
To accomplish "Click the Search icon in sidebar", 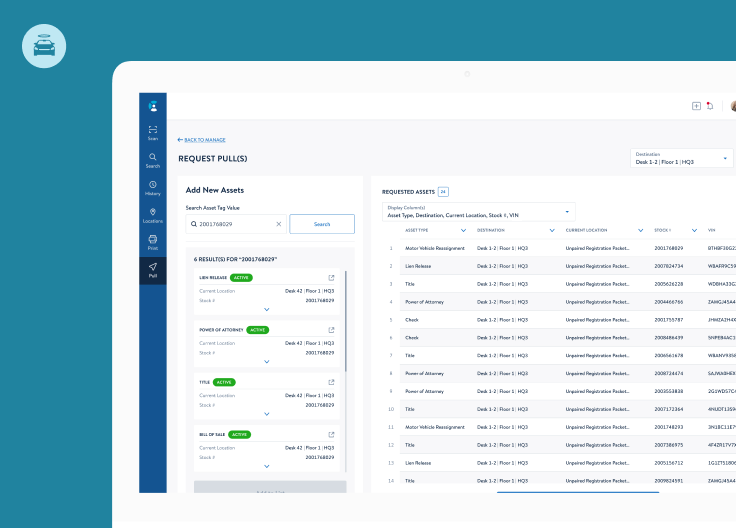I will click(153, 159).
